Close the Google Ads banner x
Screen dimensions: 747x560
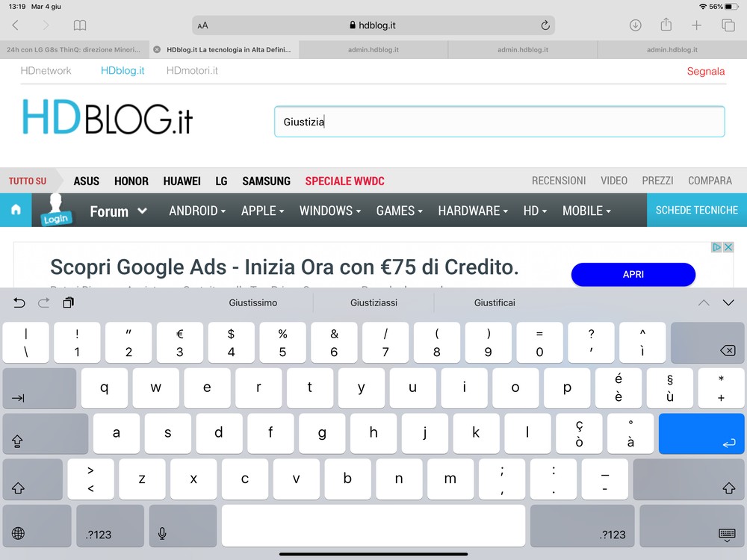click(728, 247)
